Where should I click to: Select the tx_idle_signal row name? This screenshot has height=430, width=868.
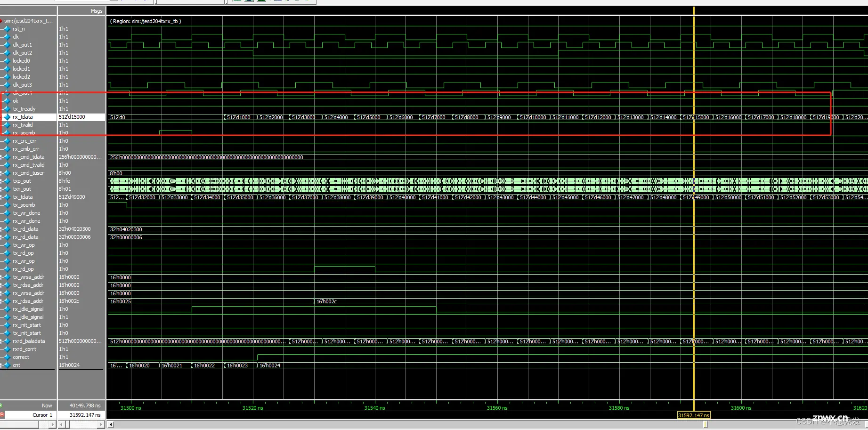coord(28,317)
